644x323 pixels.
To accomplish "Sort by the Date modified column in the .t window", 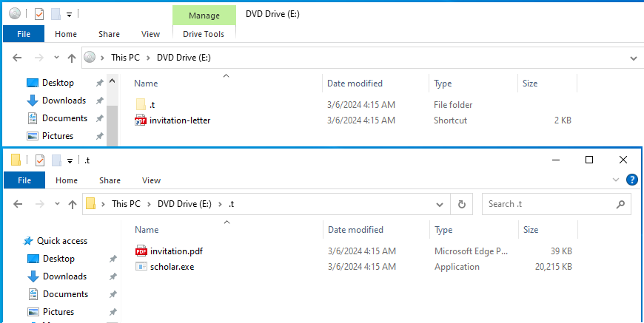I will 356,230.
